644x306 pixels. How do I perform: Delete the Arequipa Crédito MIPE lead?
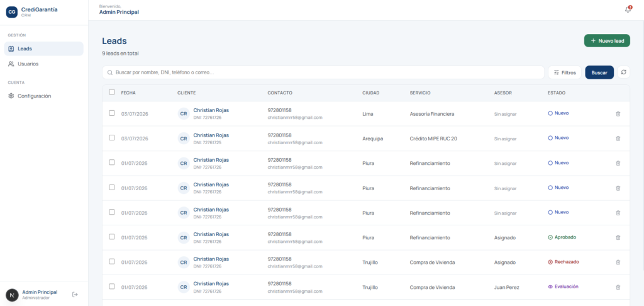(x=618, y=139)
